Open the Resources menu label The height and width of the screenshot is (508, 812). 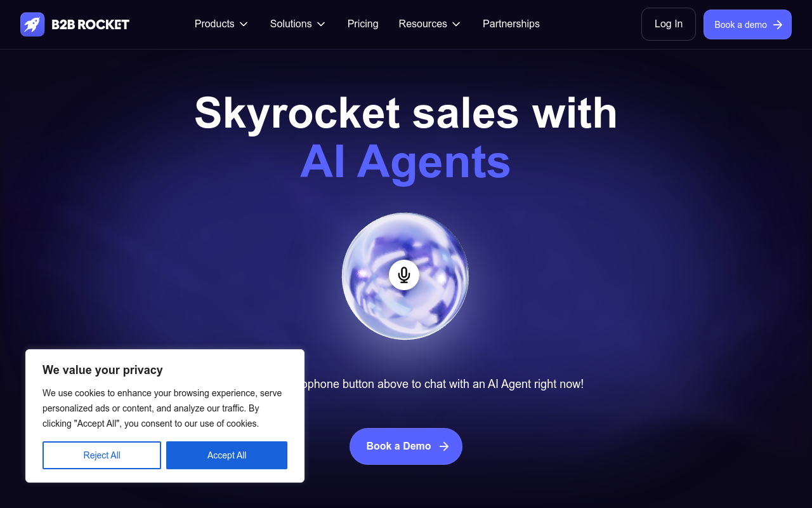pos(422,23)
